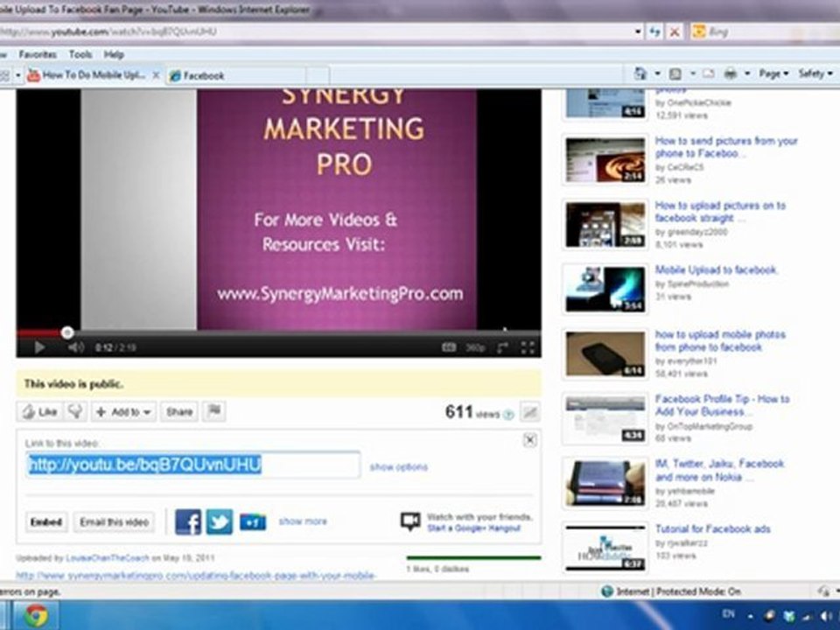Screen dimensions: 840x630
Task: Toggle video captions icon
Action: 449,347
